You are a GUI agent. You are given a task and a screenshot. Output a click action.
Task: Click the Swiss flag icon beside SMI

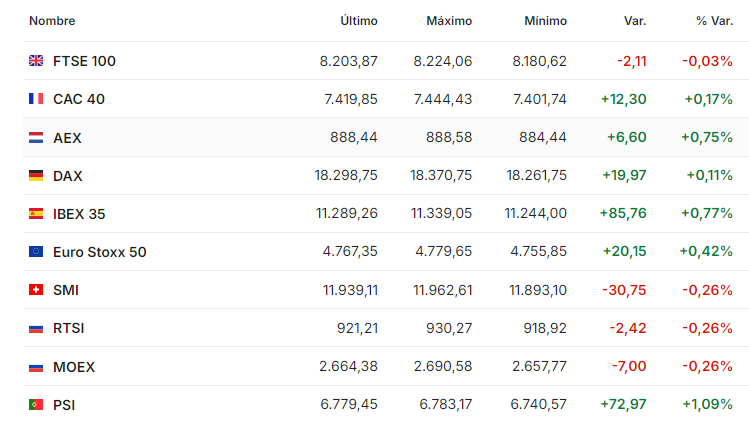pyautogui.click(x=36, y=290)
